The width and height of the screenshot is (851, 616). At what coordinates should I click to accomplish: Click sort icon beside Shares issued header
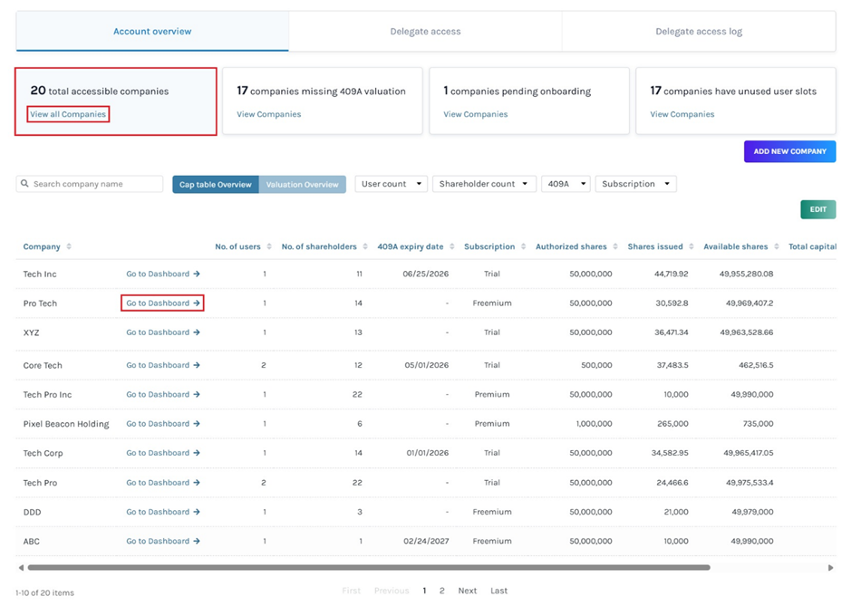692,247
